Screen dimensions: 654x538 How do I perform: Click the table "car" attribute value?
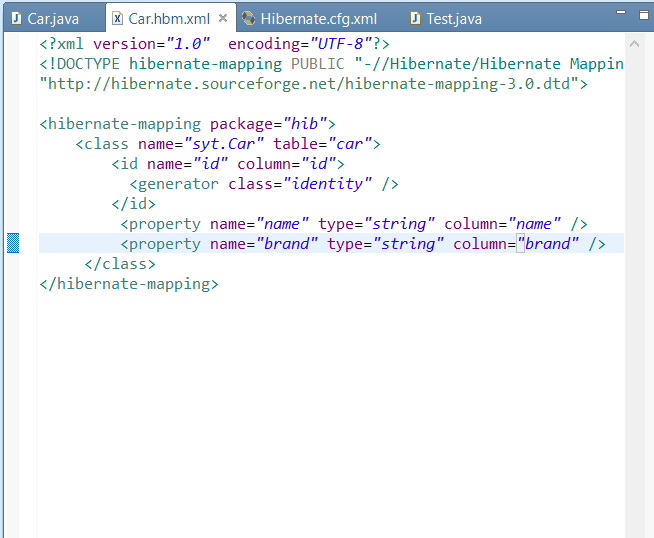[x=350, y=144]
